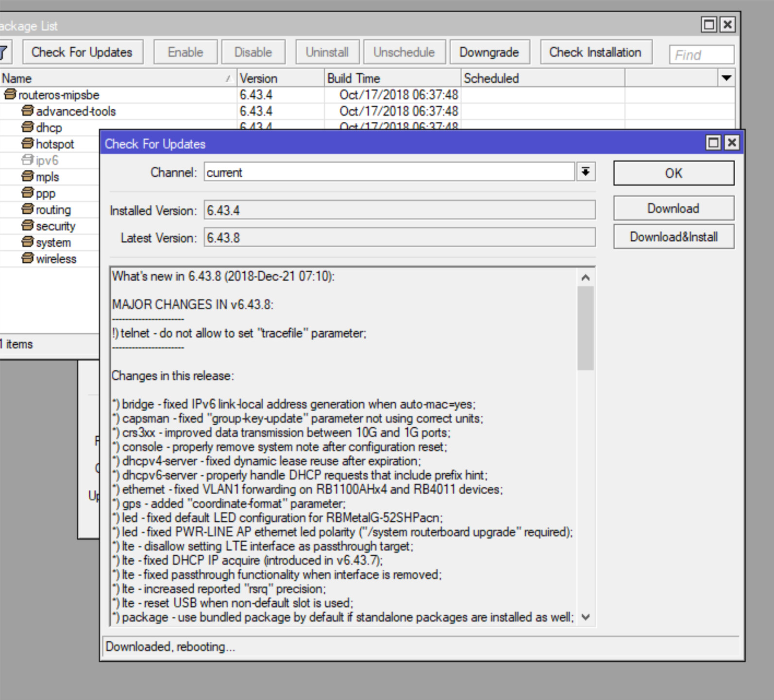The image size is (774, 700).
Task: Select the dhcp package name
Action: pos(49,128)
